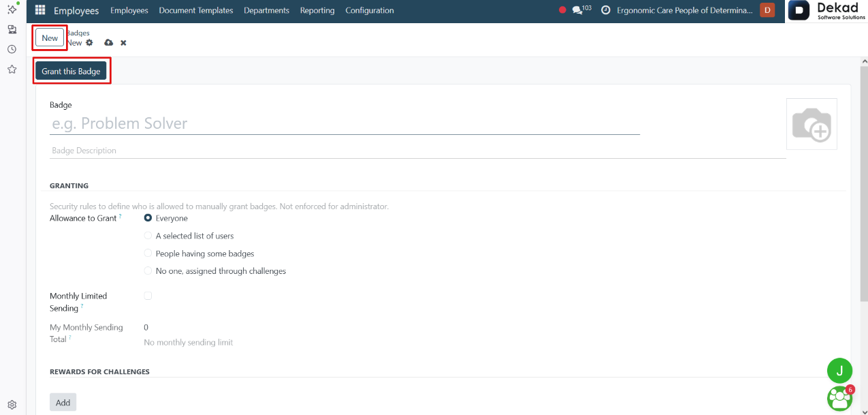Image resolution: width=868 pixels, height=415 pixels.
Task: Click the New button
Action: coord(50,37)
